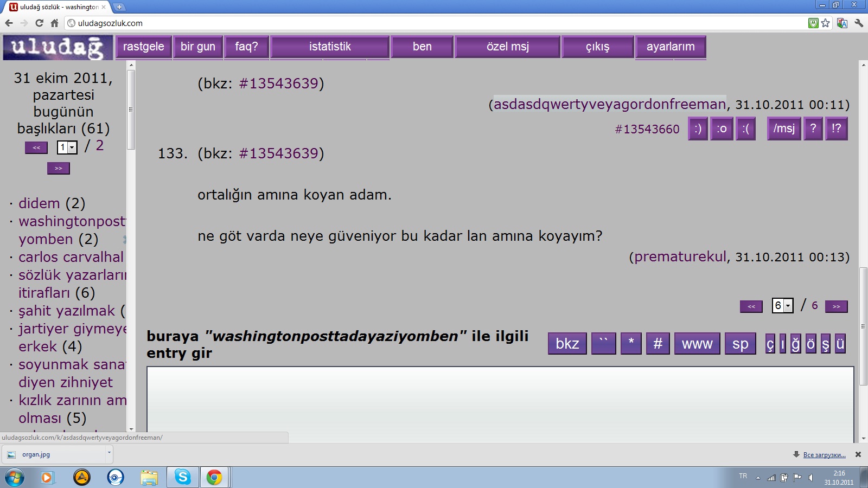Click the /msj button on entry

(x=783, y=129)
